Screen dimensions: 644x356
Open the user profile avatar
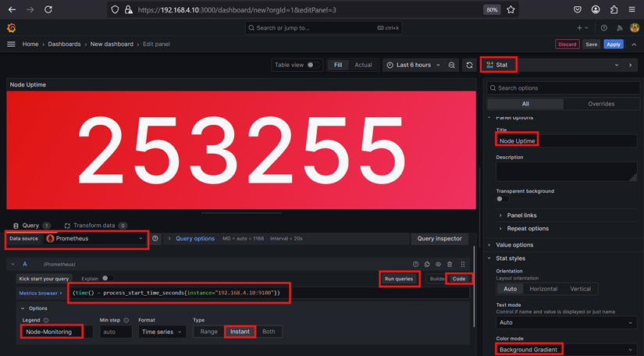point(635,28)
